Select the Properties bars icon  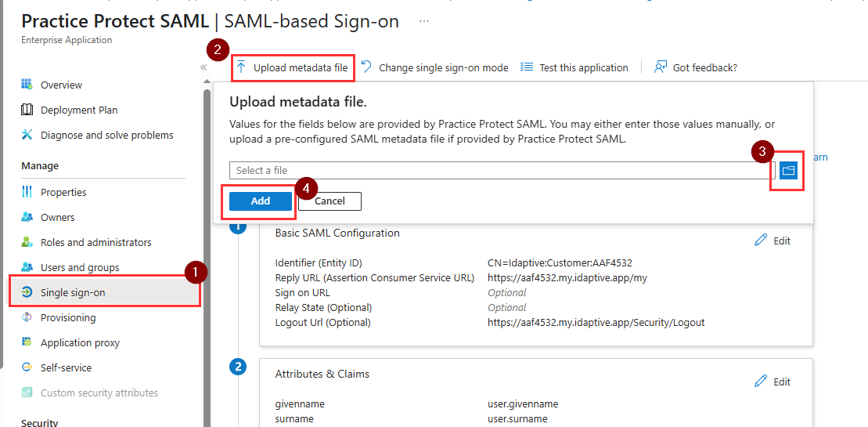click(x=27, y=192)
